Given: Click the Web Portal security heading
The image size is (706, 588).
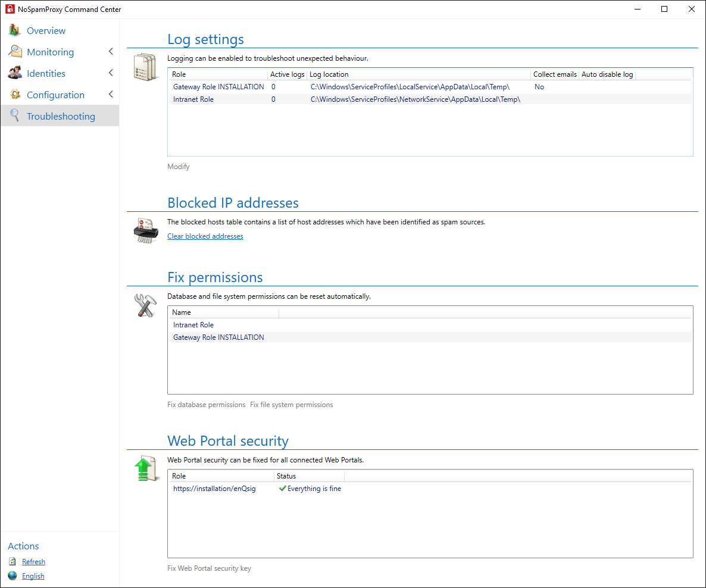Looking at the screenshot, I should pyautogui.click(x=228, y=441).
